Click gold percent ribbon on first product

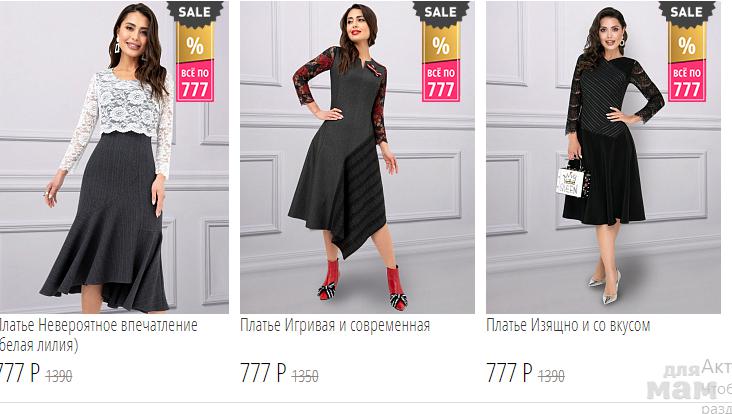point(195,43)
